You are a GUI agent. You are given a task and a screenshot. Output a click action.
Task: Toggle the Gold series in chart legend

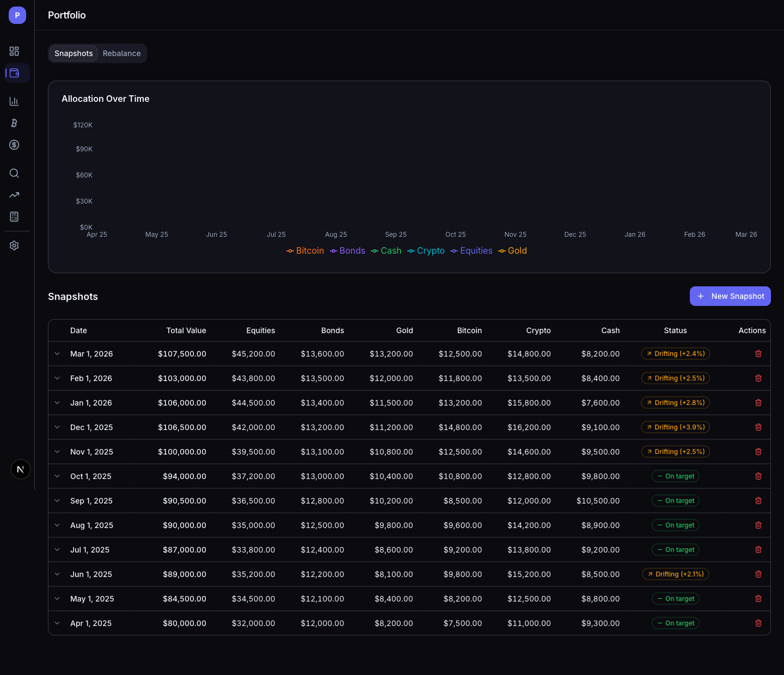point(512,251)
